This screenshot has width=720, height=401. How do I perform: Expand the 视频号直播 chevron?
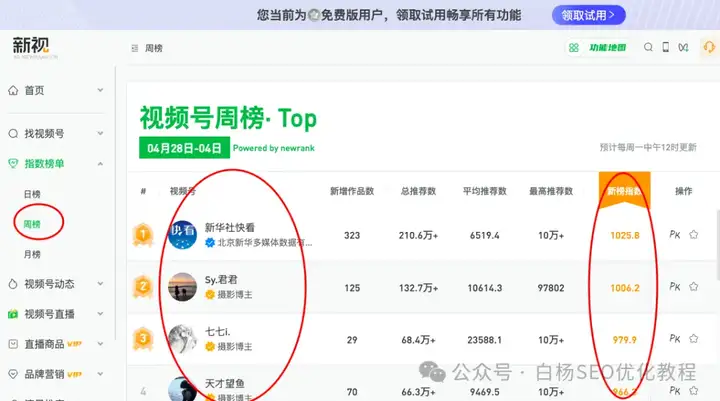100,314
